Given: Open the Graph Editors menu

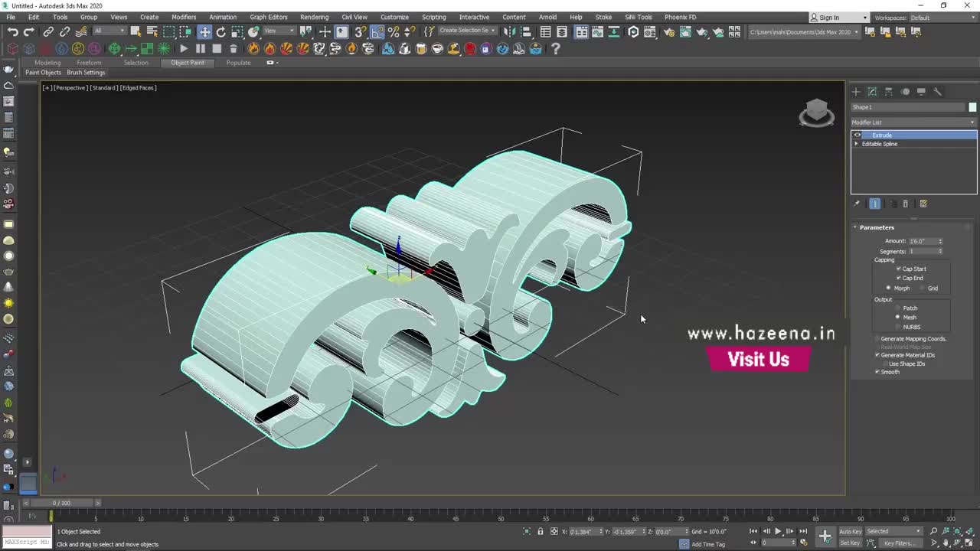Looking at the screenshot, I should click(x=269, y=17).
